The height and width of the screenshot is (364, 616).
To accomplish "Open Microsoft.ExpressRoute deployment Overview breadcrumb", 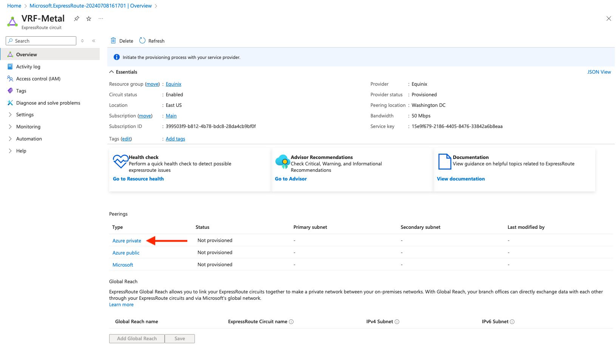I will click(x=91, y=6).
